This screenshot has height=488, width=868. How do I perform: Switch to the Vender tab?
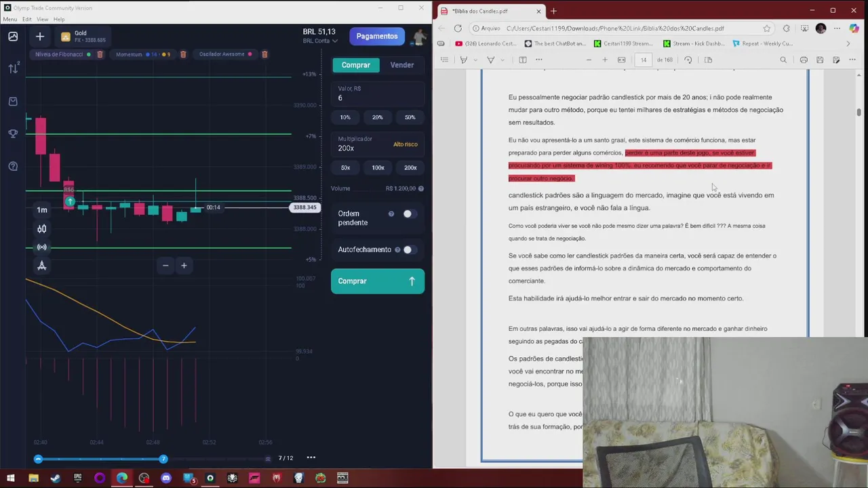point(402,65)
